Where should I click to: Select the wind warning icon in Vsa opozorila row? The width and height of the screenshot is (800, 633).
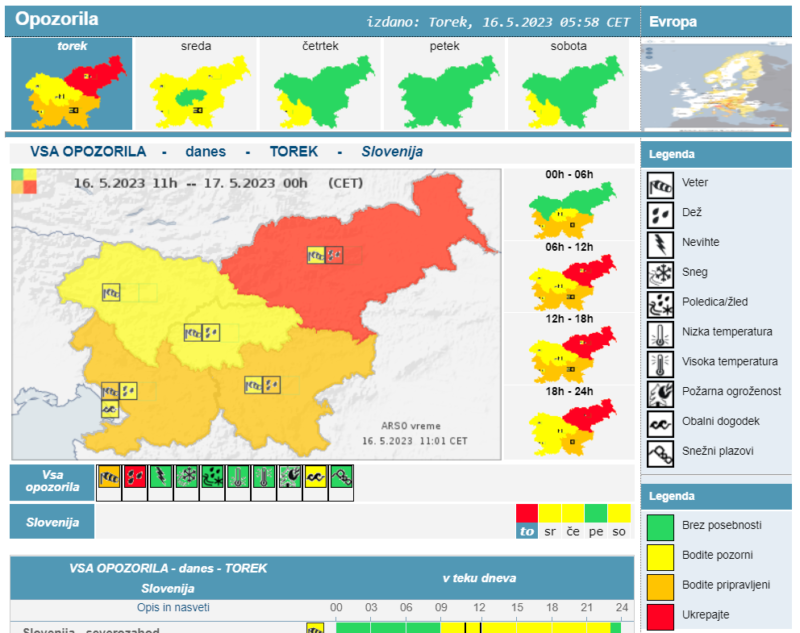[108, 478]
